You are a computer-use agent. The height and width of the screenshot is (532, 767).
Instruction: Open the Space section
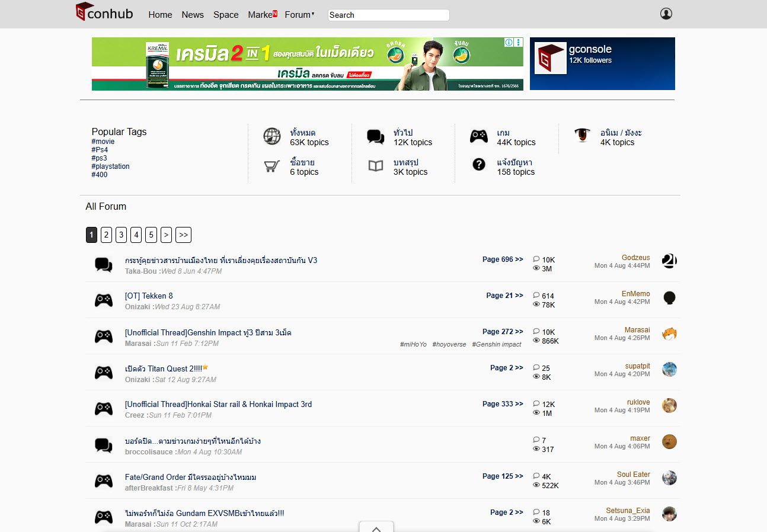pyautogui.click(x=226, y=15)
